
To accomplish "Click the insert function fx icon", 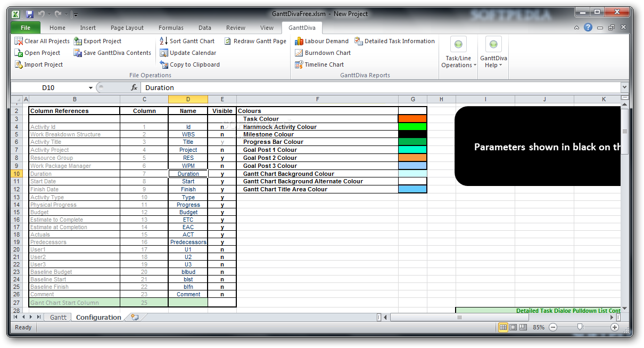I will point(135,87).
